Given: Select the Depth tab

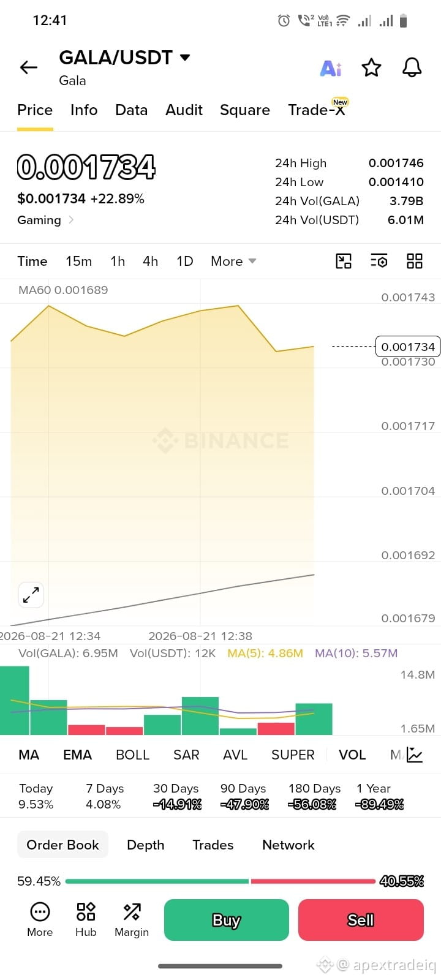Looking at the screenshot, I should [x=145, y=845].
